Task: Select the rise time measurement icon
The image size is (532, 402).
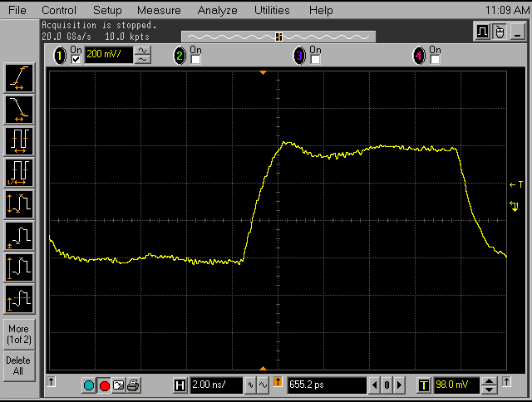Action: [18, 77]
